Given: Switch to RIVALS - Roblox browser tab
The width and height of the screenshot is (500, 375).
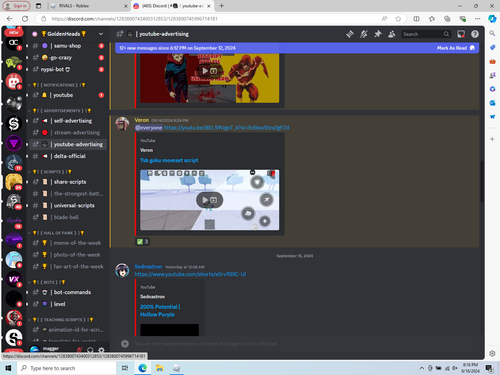Looking at the screenshot, I should 88,6.
